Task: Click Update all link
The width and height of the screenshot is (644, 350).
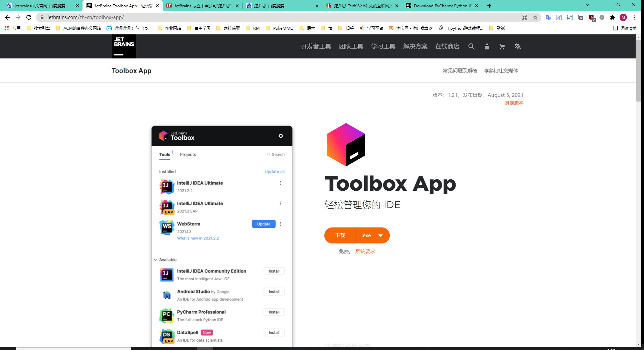Action: pos(275,172)
